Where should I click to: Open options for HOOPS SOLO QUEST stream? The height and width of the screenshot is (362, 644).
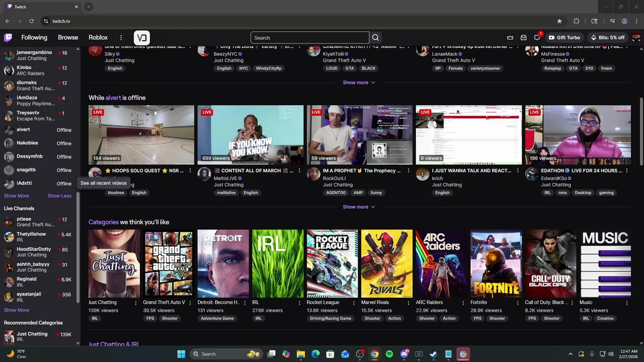(190, 171)
